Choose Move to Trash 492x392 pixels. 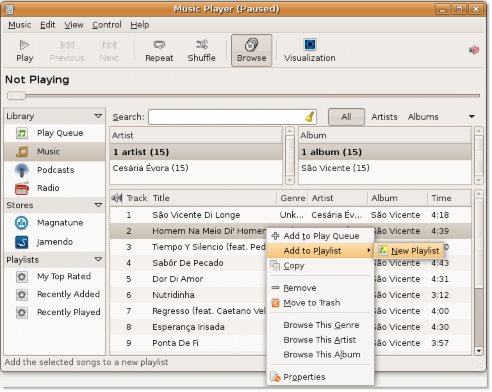click(320, 303)
